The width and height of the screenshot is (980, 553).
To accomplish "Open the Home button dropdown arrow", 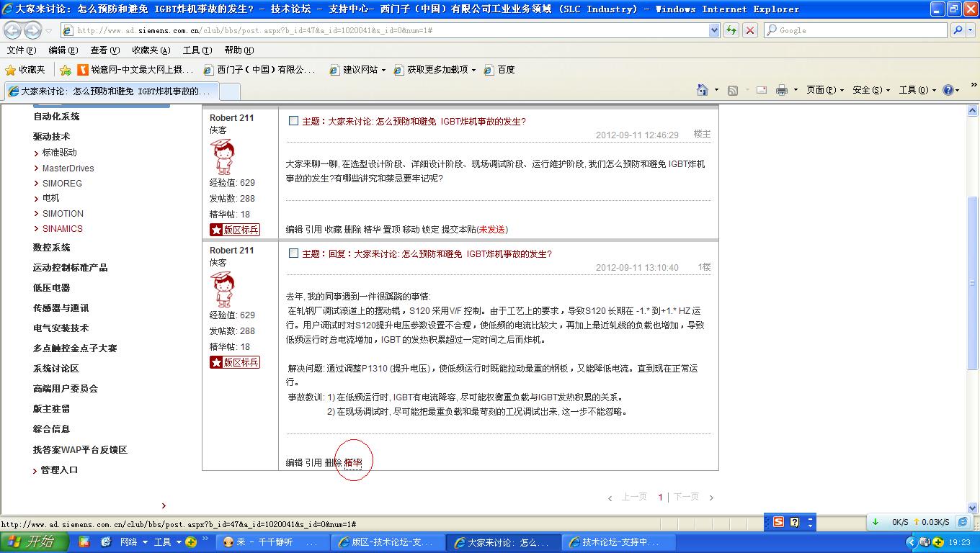I will click(716, 90).
